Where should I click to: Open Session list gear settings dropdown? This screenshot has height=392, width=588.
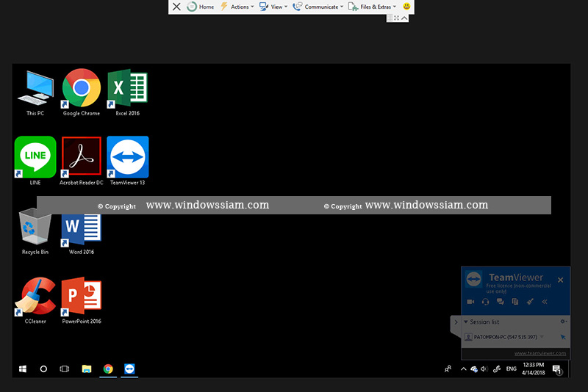tap(564, 322)
